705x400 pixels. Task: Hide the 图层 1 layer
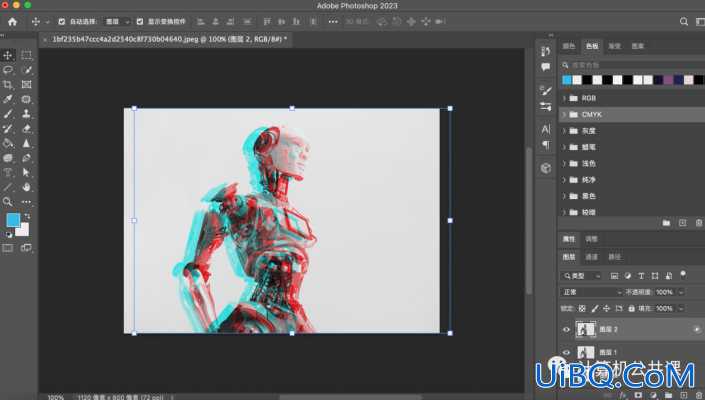pos(566,352)
